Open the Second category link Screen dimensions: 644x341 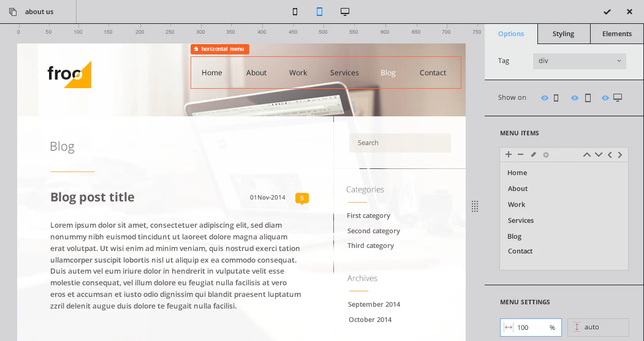click(x=374, y=231)
